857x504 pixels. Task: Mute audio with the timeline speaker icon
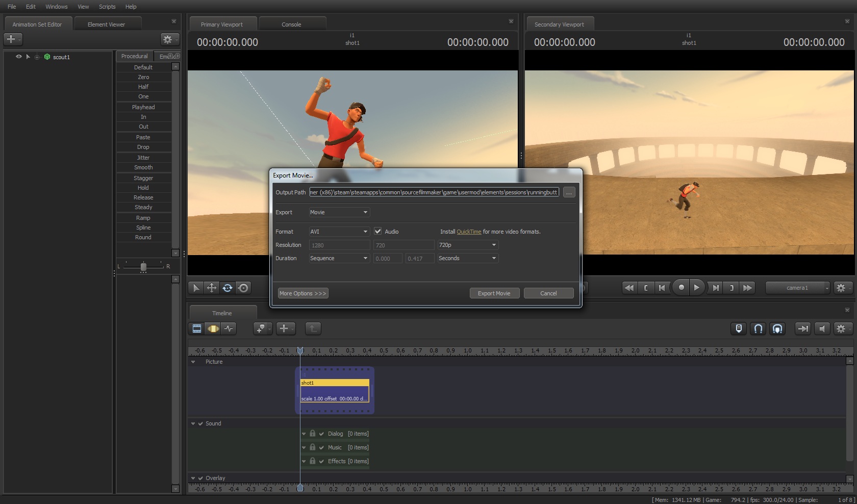tap(822, 329)
